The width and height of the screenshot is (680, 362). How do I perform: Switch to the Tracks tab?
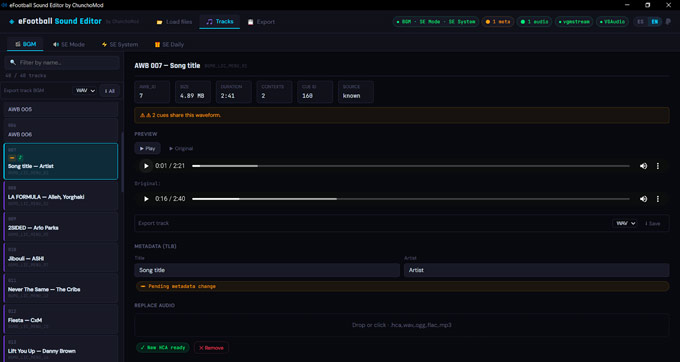point(219,22)
